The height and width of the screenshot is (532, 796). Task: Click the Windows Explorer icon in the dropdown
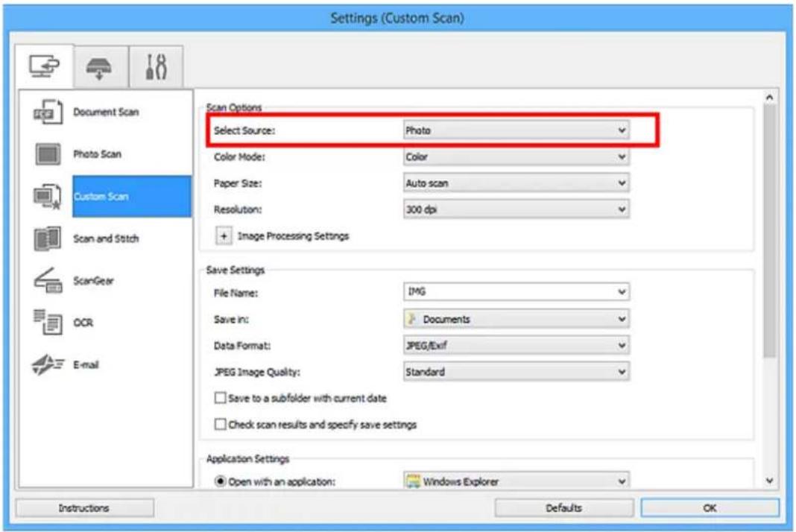(413, 481)
